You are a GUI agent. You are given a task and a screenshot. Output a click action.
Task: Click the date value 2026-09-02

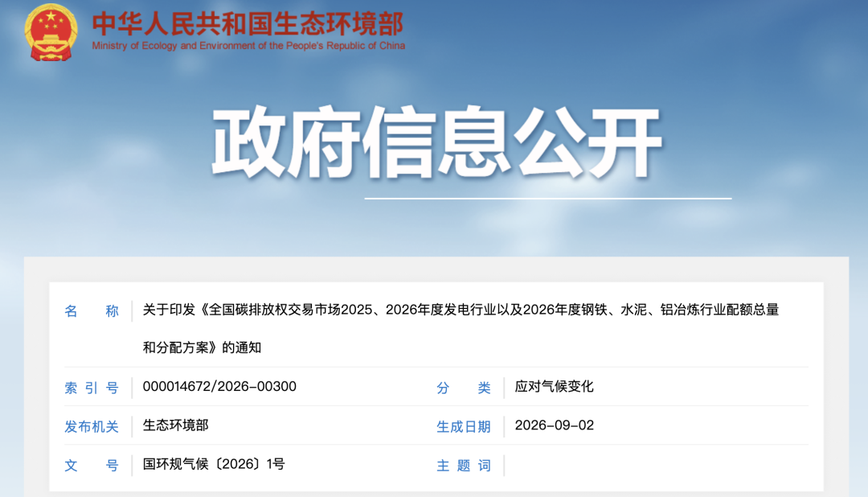tap(554, 425)
